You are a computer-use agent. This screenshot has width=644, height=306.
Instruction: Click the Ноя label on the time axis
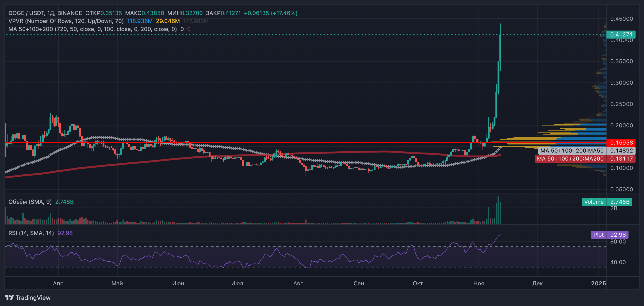[x=479, y=283]
